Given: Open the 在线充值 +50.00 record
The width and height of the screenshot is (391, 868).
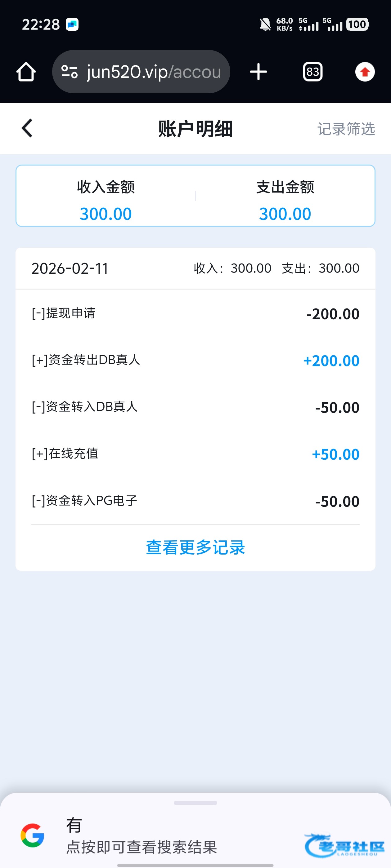Looking at the screenshot, I should pyautogui.click(x=195, y=454).
